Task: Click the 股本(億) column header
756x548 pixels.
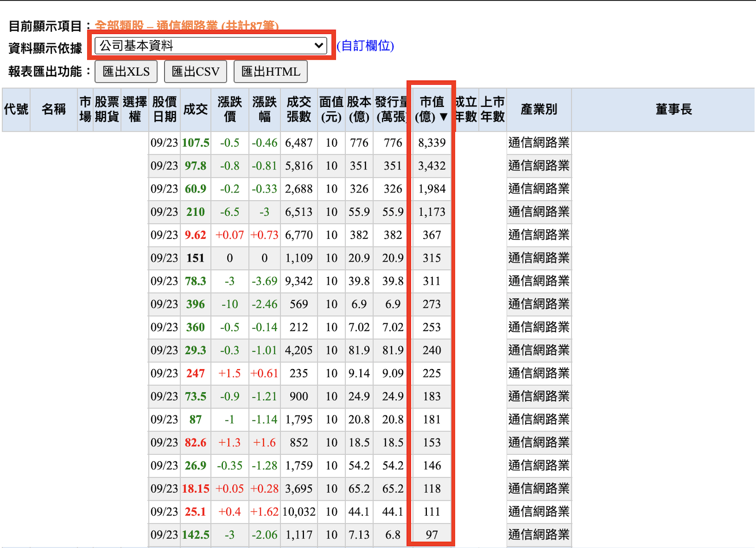Action: point(359,109)
